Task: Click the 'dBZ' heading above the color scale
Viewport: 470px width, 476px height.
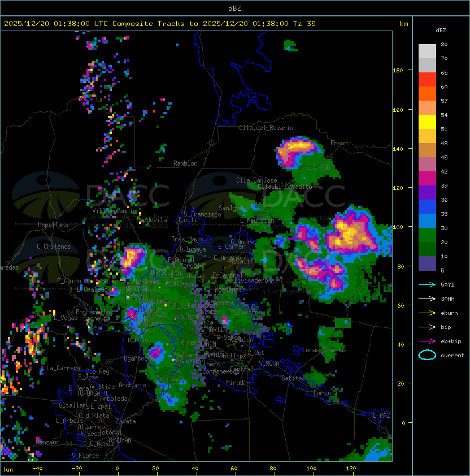Action: tap(441, 31)
